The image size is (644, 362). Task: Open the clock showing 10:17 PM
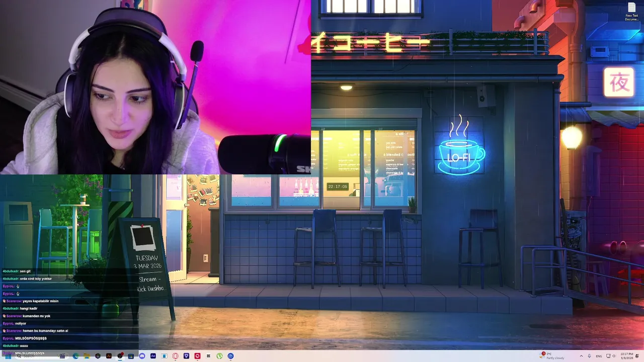627,356
